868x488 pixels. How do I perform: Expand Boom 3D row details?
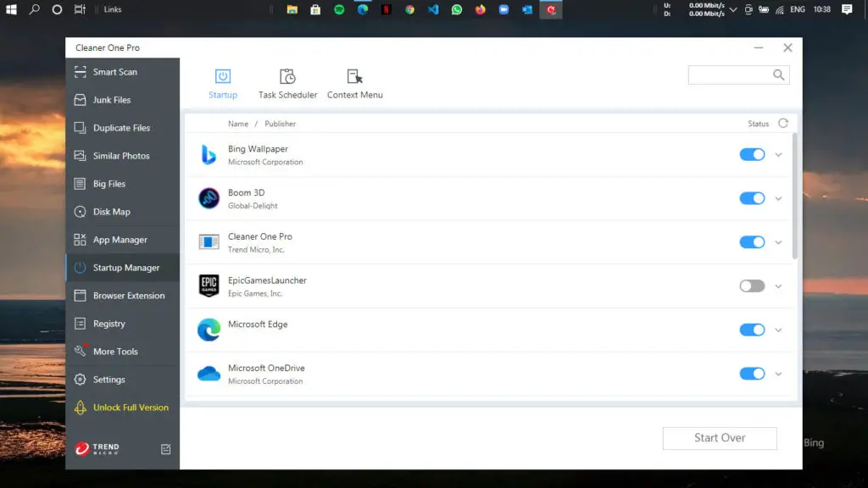click(778, 198)
